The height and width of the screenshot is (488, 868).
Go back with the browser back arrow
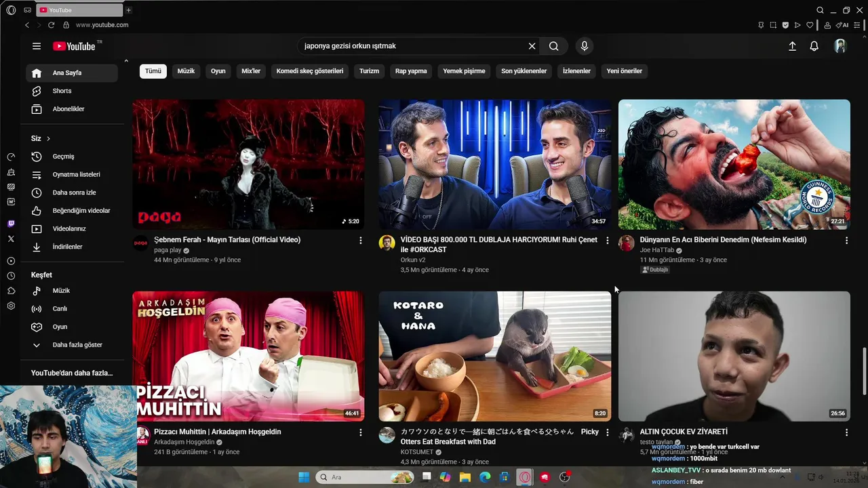click(x=27, y=25)
